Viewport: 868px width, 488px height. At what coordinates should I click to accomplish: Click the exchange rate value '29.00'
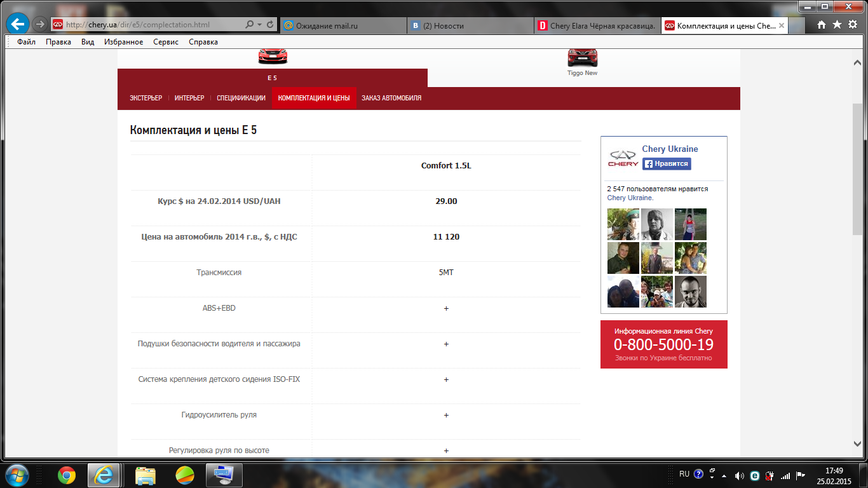tap(446, 201)
